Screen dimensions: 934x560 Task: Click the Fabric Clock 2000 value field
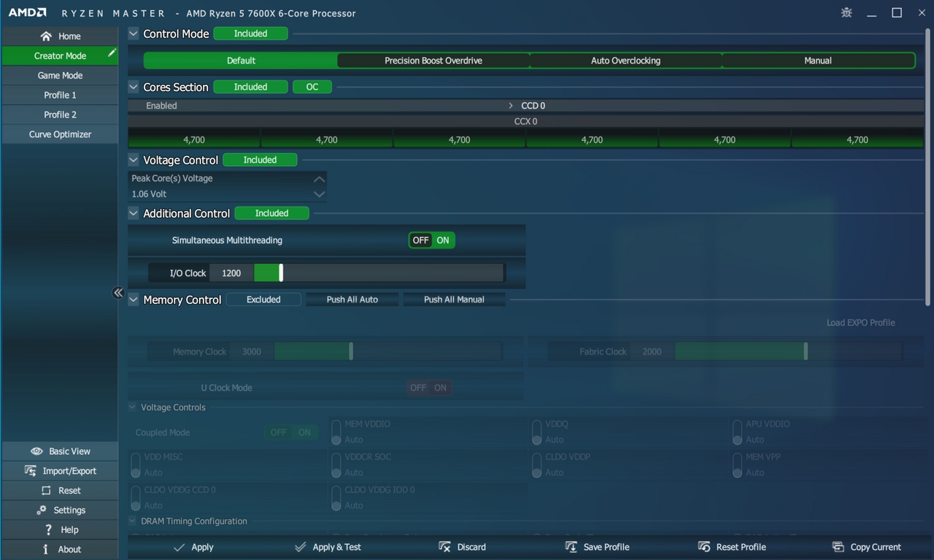tap(652, 351)
